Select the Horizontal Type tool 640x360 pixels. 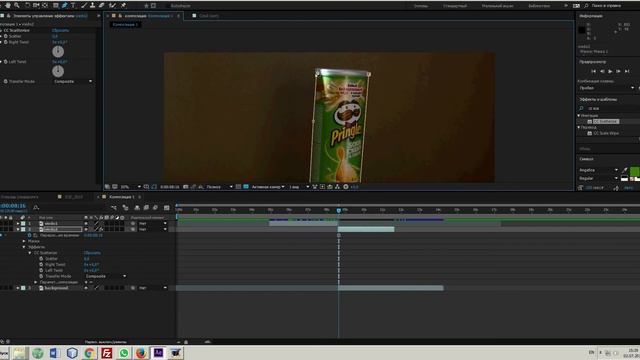[x=73, y=5]
